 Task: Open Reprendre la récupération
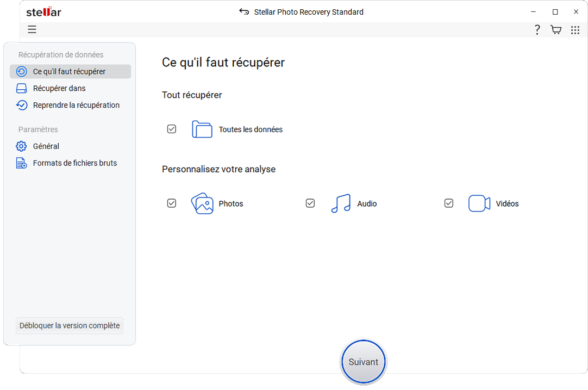click(x=76, y=106)
